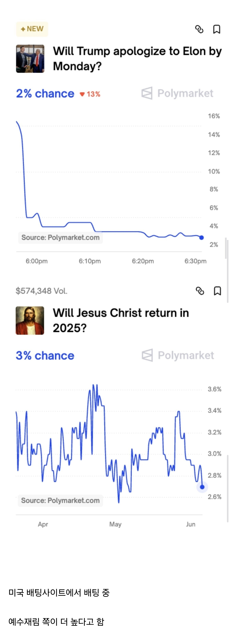Click the Source: Polymarket.com label above the Apr axis

[60, 500]
